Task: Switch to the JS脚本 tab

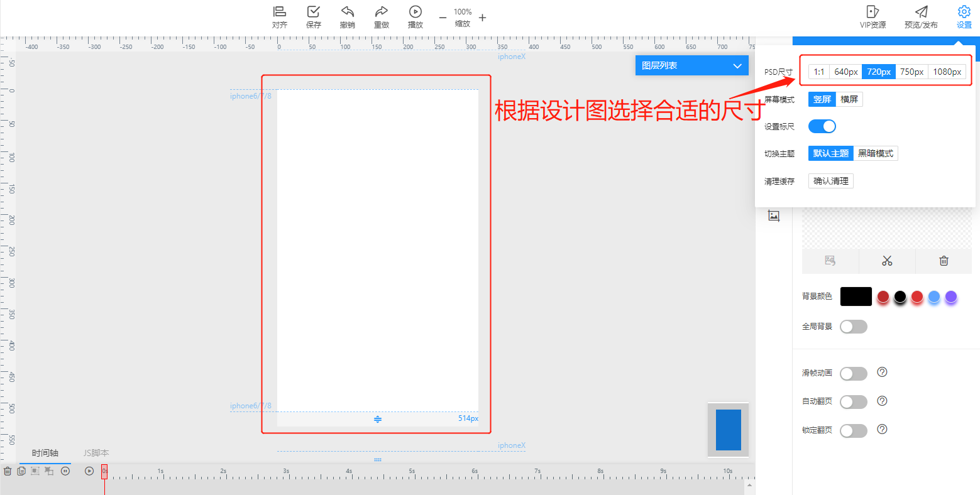Action: click(96, 453)
